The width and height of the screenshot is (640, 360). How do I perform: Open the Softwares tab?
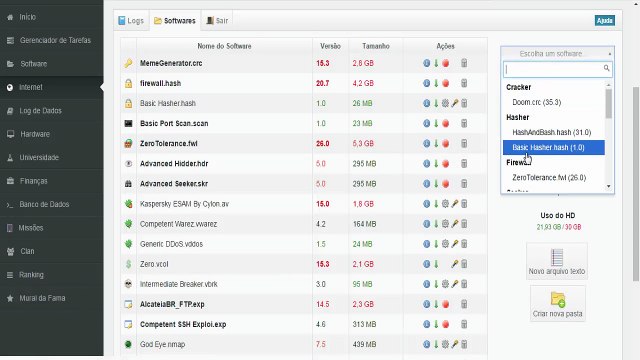tap(175, 20)
